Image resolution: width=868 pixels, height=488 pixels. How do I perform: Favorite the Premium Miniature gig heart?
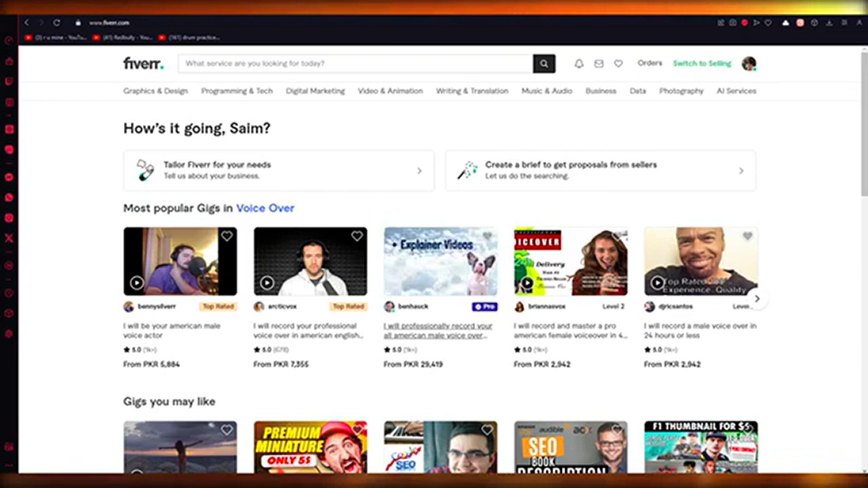(x=357, y=430)
